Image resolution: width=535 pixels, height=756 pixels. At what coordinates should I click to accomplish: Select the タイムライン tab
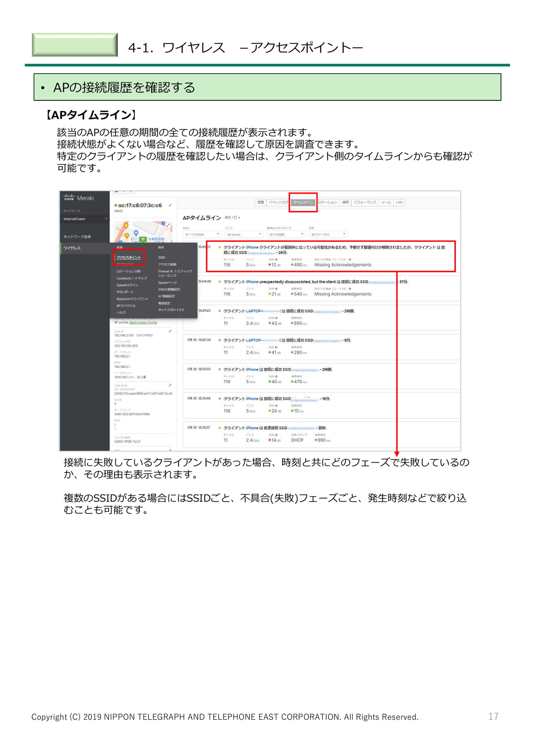tap(303, 202)
